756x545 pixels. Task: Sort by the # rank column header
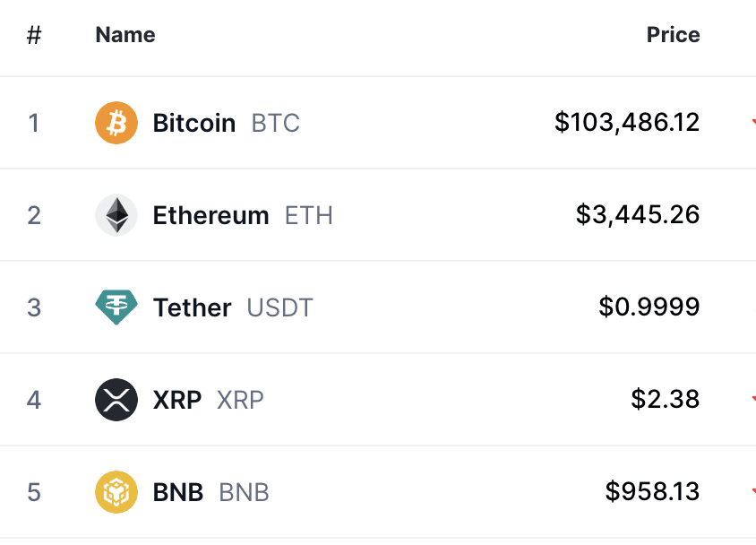34,35
